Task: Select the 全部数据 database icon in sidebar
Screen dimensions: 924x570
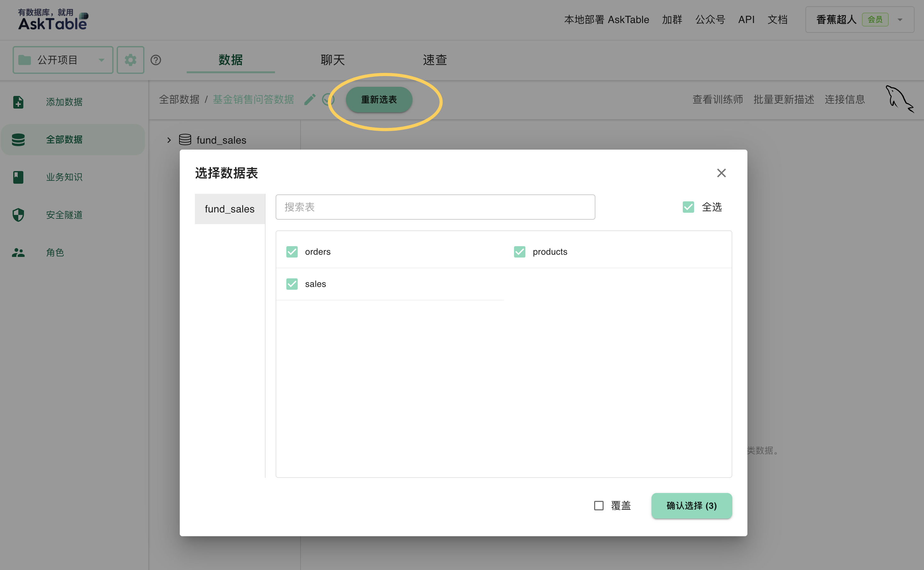Action: [x=19, y=140]
